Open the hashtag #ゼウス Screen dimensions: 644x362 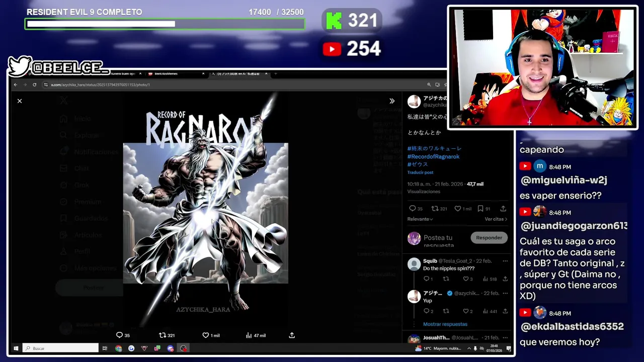tap(418, 164)
